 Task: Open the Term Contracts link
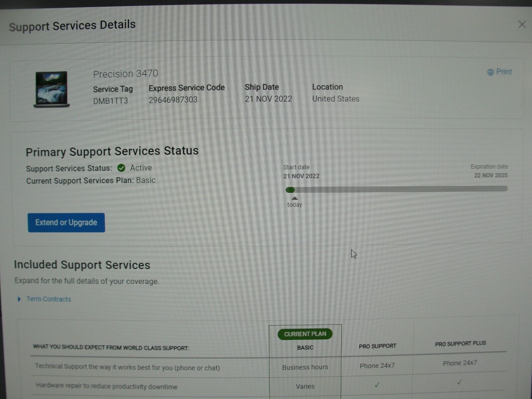(49, 299)
